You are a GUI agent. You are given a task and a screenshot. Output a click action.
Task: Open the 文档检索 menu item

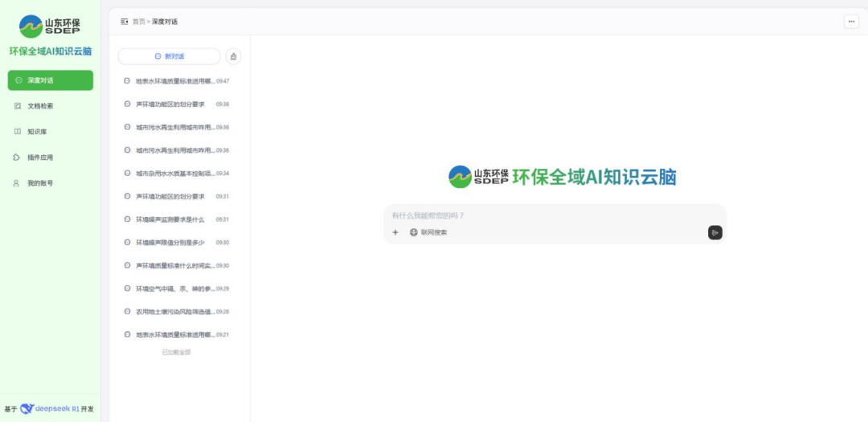[51, 106]
